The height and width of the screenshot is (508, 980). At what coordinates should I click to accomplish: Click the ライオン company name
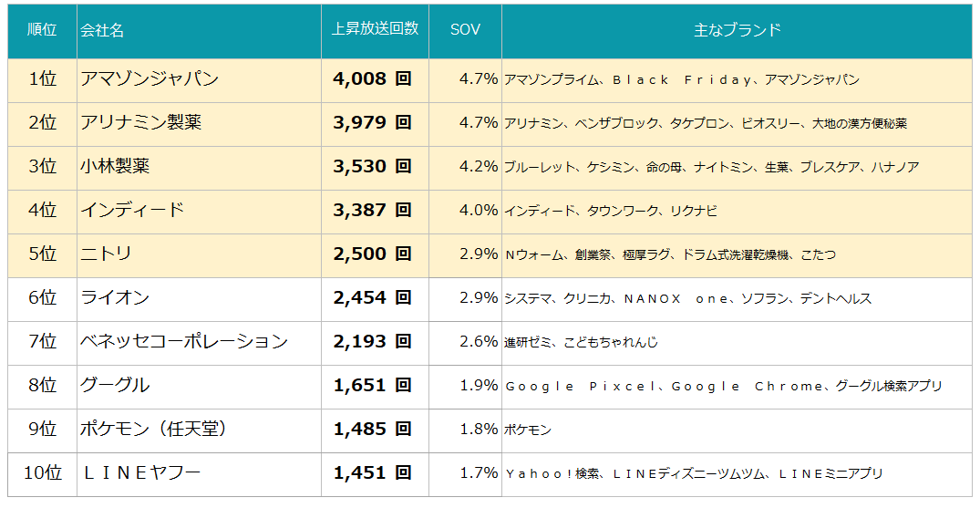pyautogui.click(x=115, y=298)
